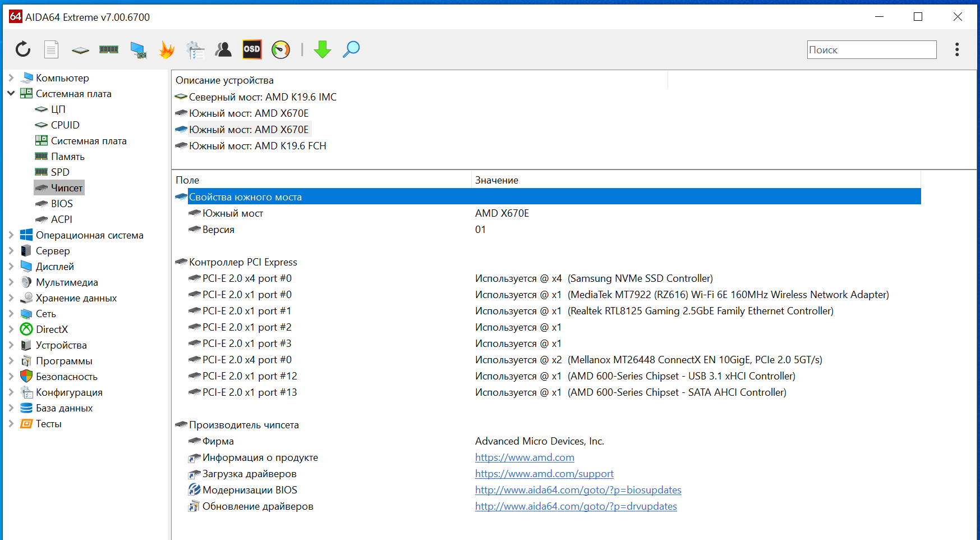Select Память in the sidebar tree

click(68, 156)
